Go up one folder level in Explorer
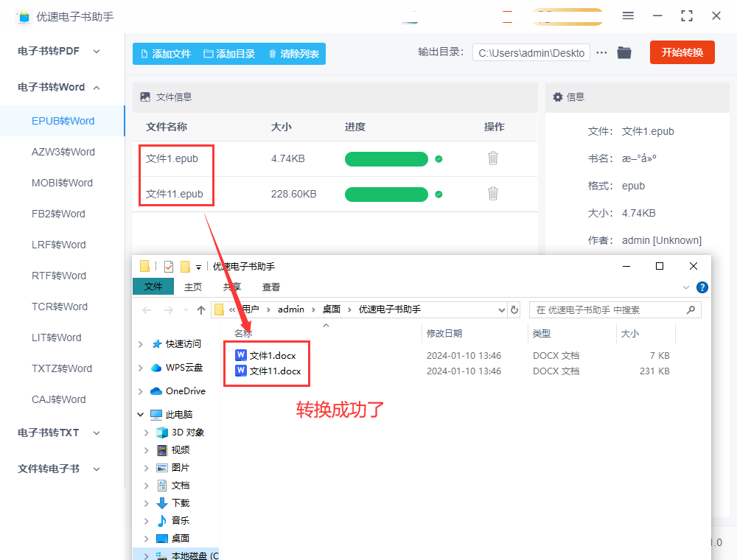 click(201, 310)
